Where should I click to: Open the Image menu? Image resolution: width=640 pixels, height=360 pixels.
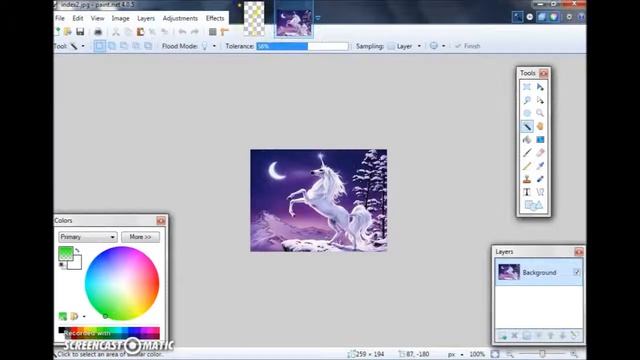(x=120, y=18)
